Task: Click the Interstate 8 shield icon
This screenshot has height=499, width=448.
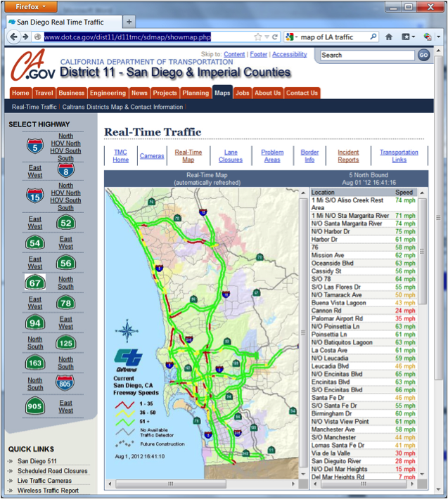Action: 66,171
